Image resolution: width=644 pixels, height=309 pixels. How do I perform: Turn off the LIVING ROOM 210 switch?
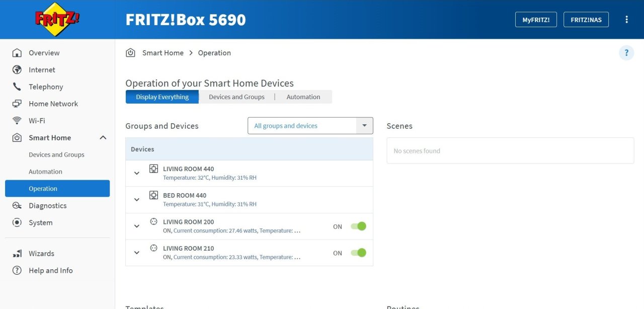(358, 253)
